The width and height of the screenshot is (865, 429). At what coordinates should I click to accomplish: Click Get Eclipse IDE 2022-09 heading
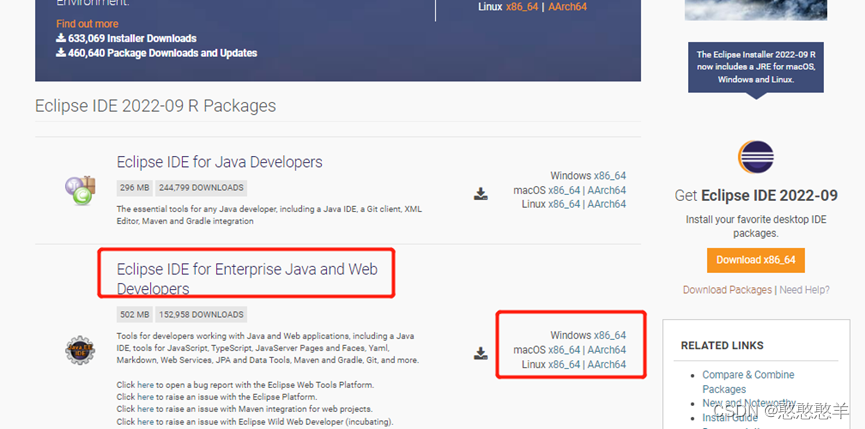[x=756, y=196]
